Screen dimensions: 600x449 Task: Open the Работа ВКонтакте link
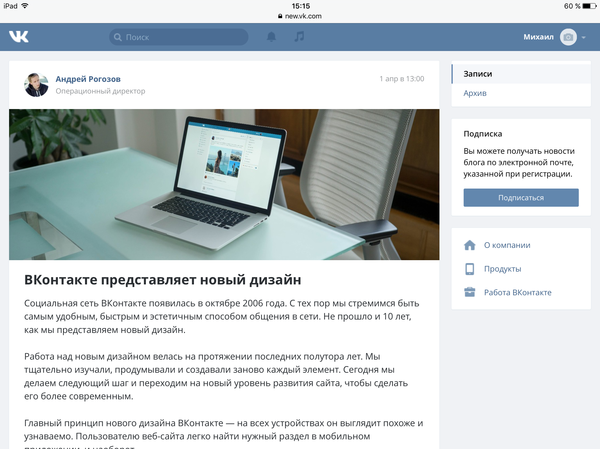[x=518, y=292]
